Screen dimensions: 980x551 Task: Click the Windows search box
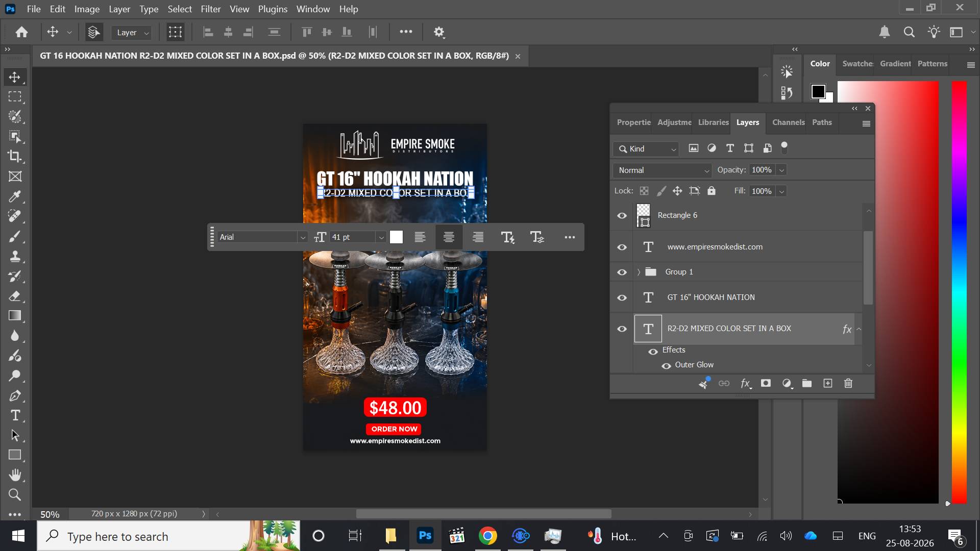pyautogui.click(x=168, y=536)
